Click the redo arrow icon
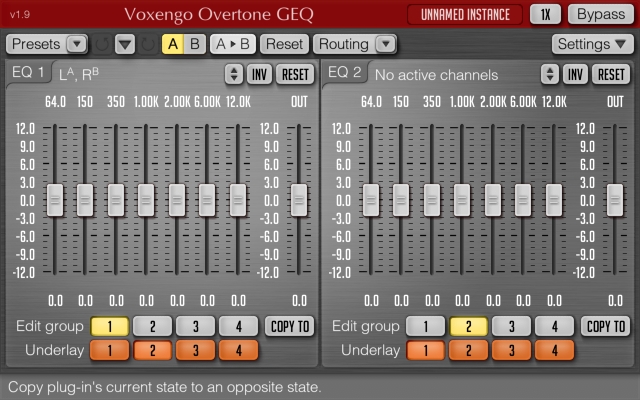This screenshot has width=640, height=400. [x=147, y=44]
